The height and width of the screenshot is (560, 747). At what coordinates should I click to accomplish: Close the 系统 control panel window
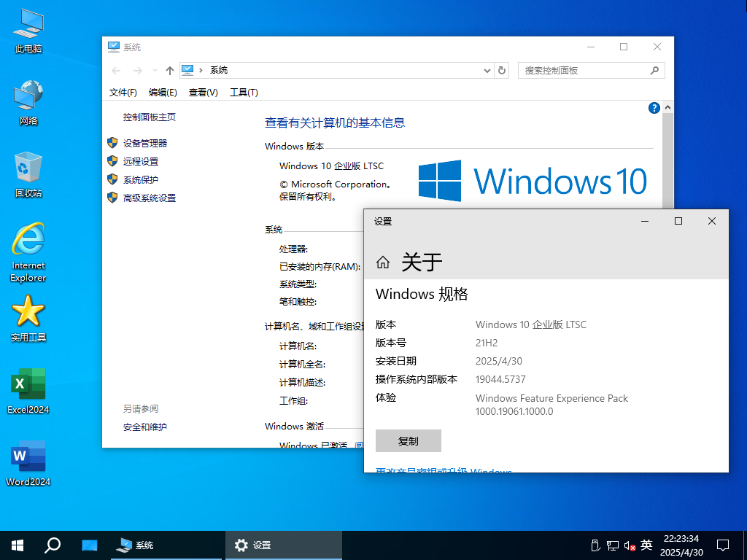[x=657, y=47]
